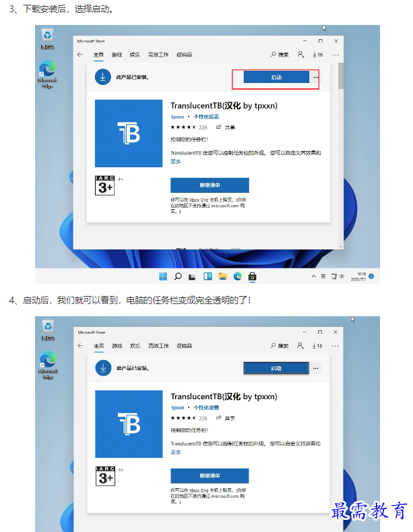
Task: Click 启动 button in step 4 screenshot
Action: tap(276, 368)
